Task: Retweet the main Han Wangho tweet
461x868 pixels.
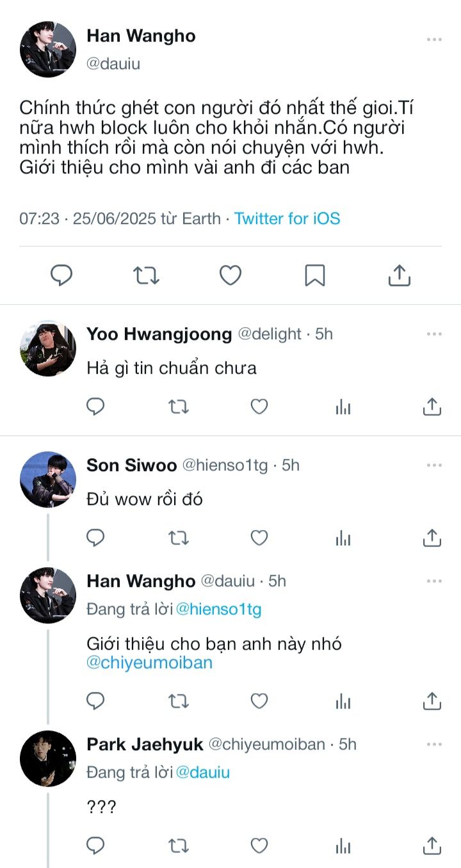Action: coord(146,275)
